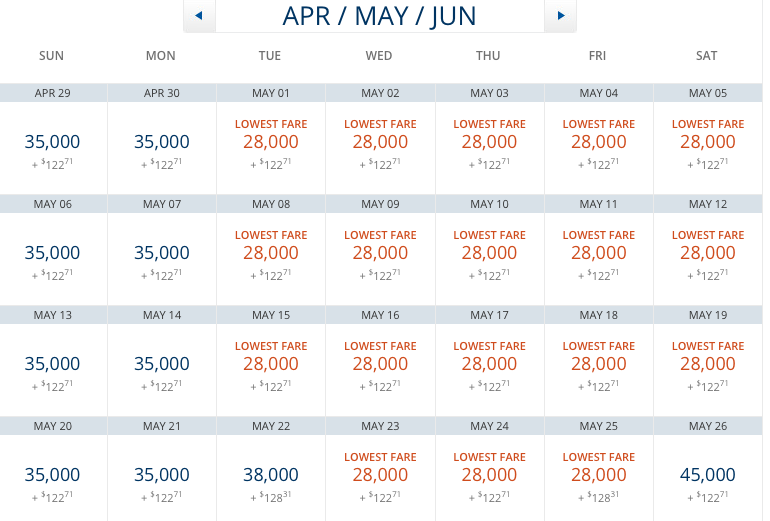770x521 pixels.
Task: Choose the APR 30 fare cell
Action: [x=161, y=142]
